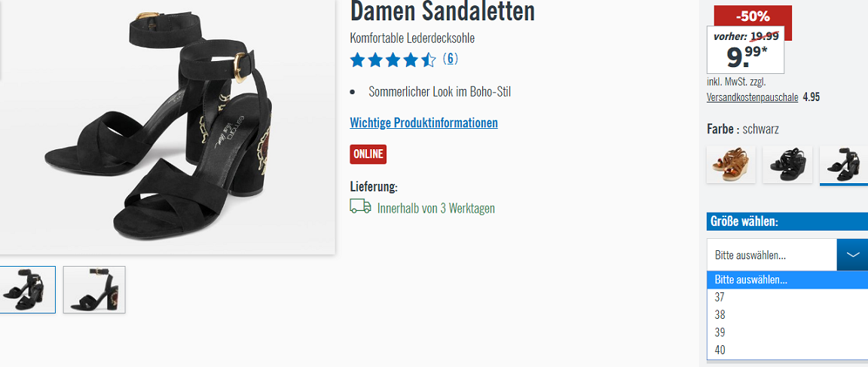Open the (6) reviews link
Viewport: 868px width, 367px height.
pyautogui.click(x=450, y=59)
